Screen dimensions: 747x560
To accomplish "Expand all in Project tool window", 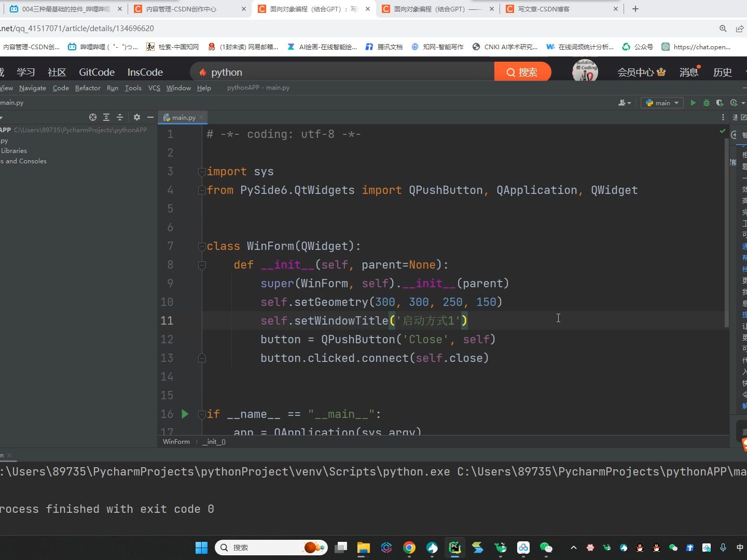I will (106, 117).
